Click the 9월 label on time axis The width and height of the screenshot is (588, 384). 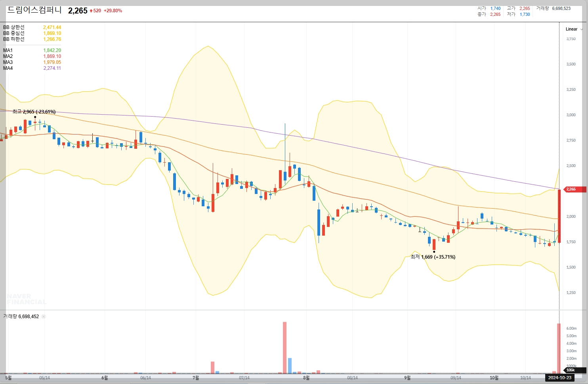[407, 378]
